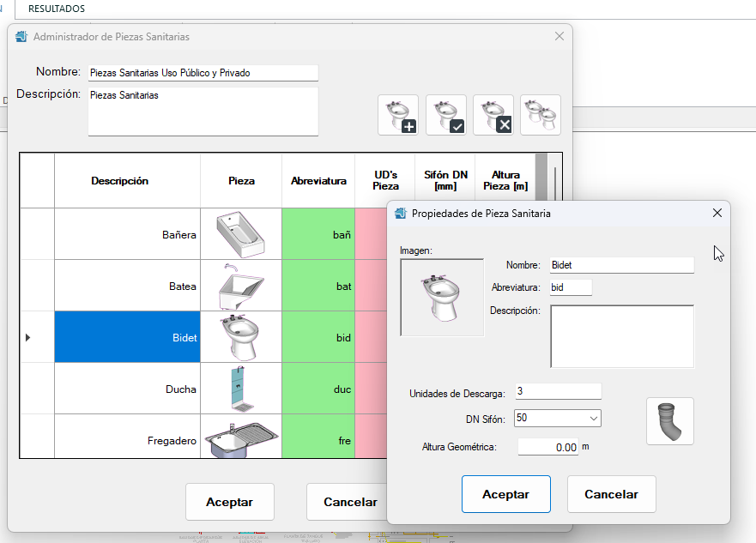Click Aceptar in Propiedades de Pieza Sanitaria
Viewport: 756px width, 543px height.
coord(505,494)
